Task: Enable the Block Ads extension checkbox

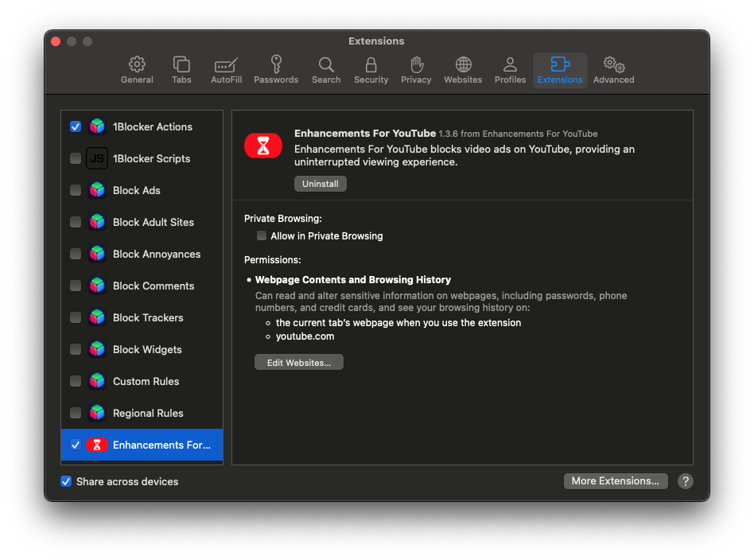Action: pos(76,190)
